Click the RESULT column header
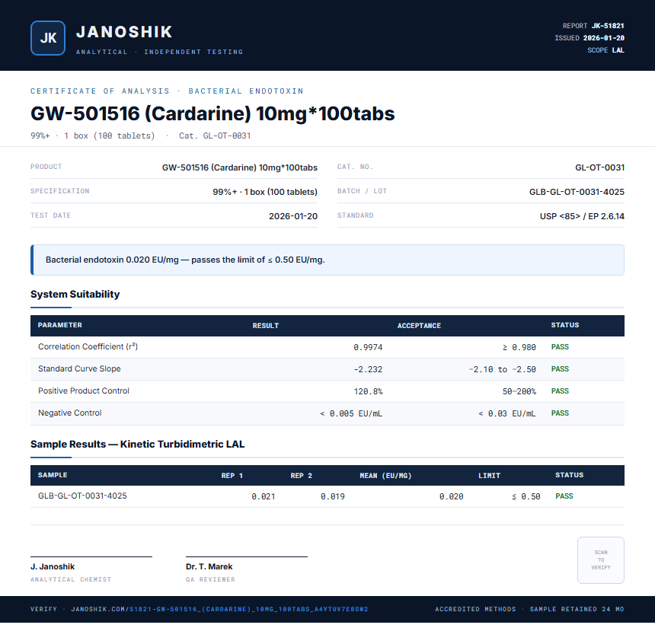 [x=265, y=325]
